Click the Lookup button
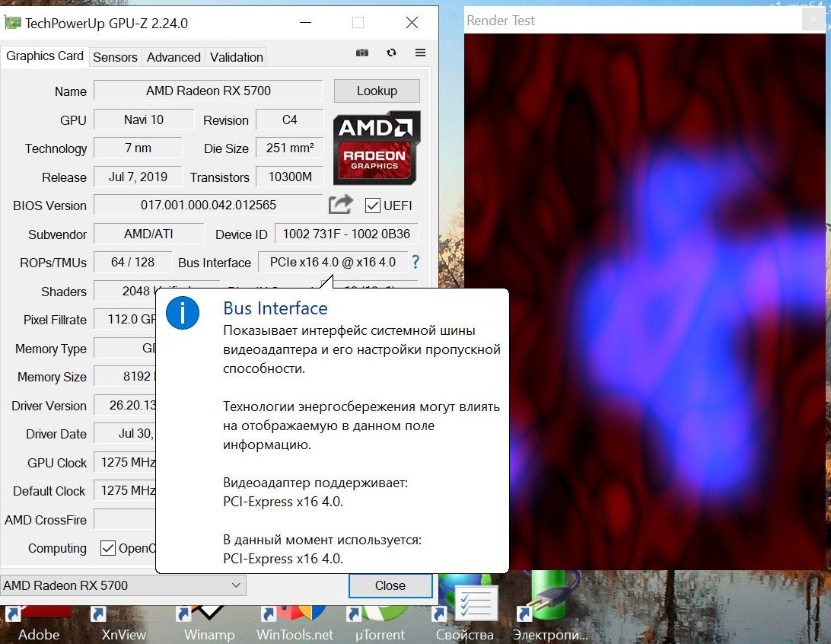Image resolution: width=831 pixels, height=644 pixels. coord(377,91)
